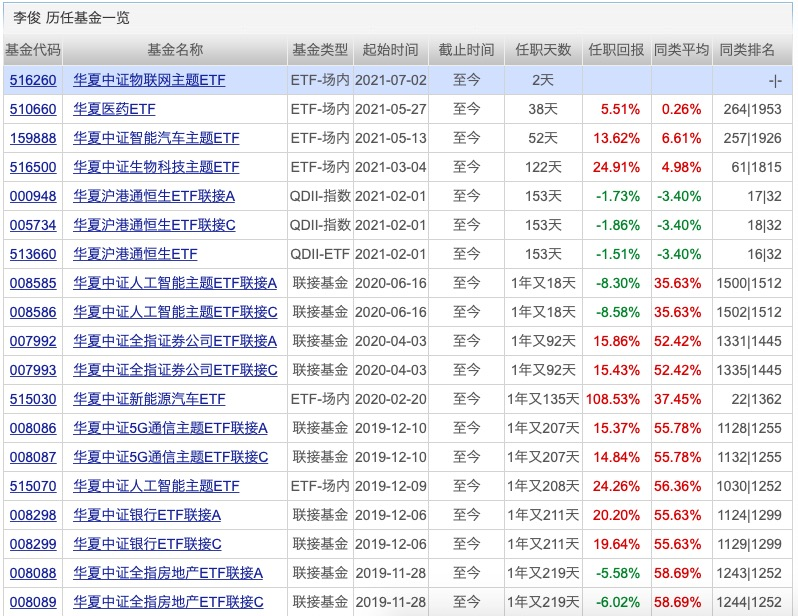Open 华夏中证生物科技主题ETF link
This screenshot has width=798, height=616.
[x=156, y=167]
